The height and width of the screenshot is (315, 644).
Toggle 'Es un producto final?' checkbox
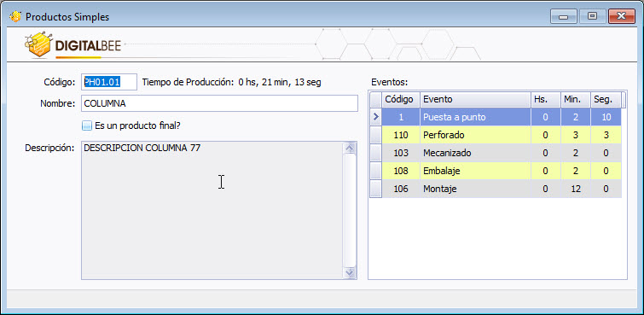[x=86, y=125]
